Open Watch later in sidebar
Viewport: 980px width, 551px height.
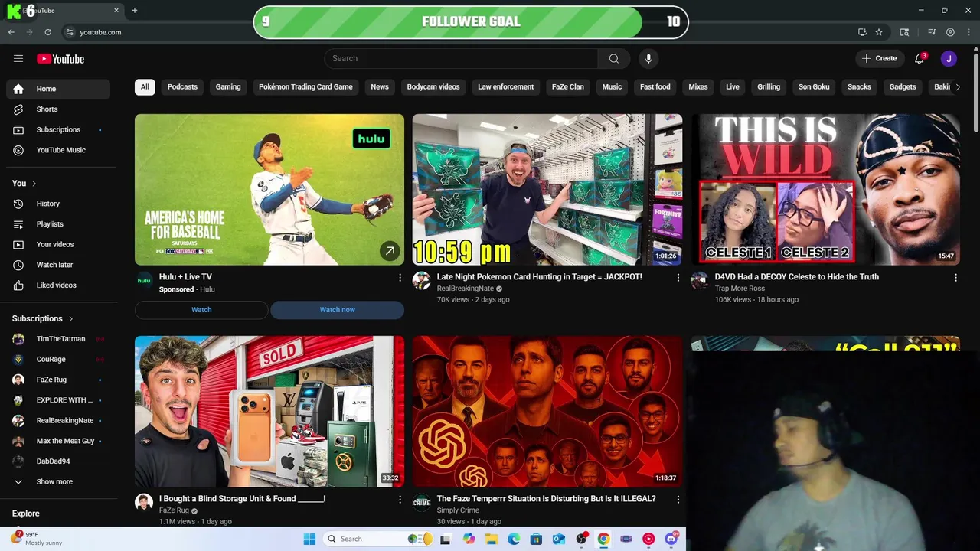coord(58,265)
